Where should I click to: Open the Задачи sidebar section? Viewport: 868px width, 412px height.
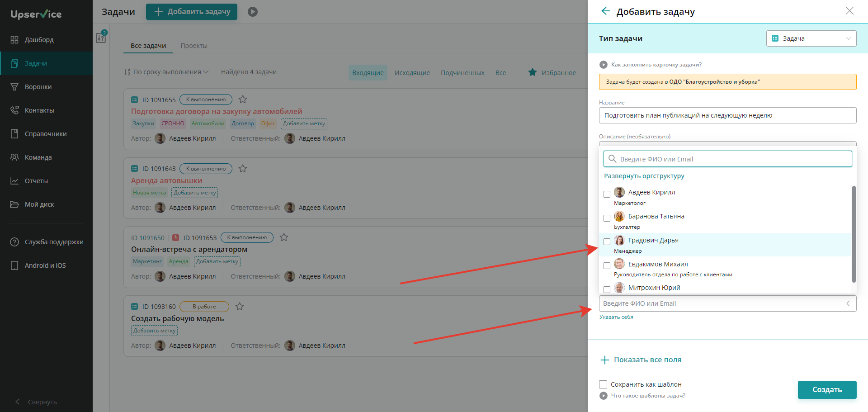point(46,63)
